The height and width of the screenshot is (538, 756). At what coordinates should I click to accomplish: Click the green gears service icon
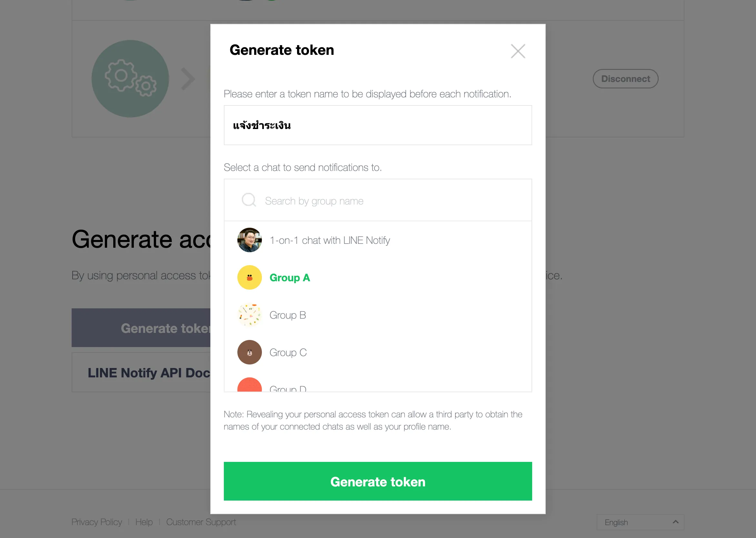click(x=130, y=78)
